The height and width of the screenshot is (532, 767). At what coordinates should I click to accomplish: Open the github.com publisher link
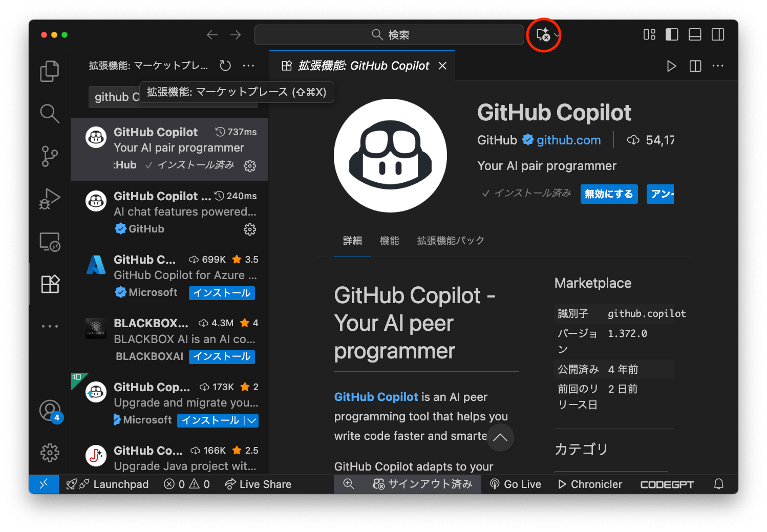[568, 140]
